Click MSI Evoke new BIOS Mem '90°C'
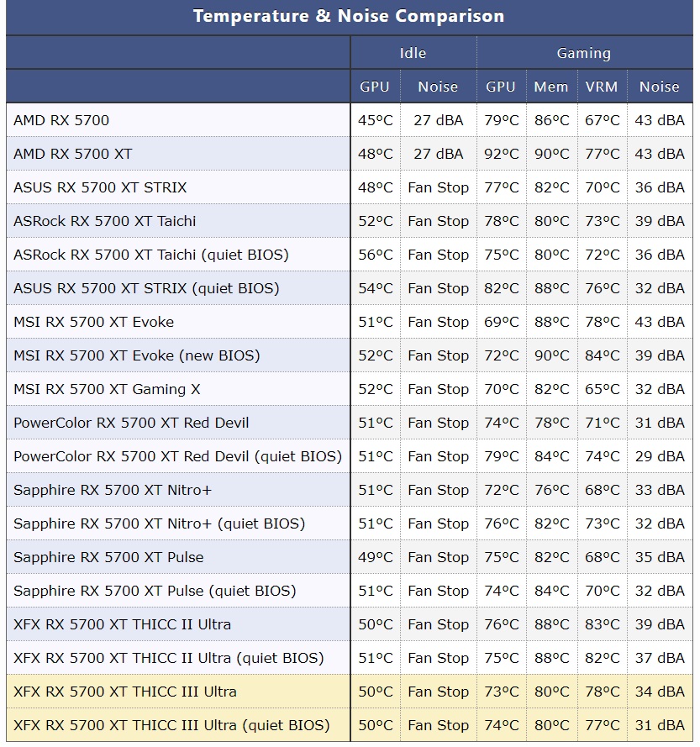700x747 pixels. (x=552, y=355)
